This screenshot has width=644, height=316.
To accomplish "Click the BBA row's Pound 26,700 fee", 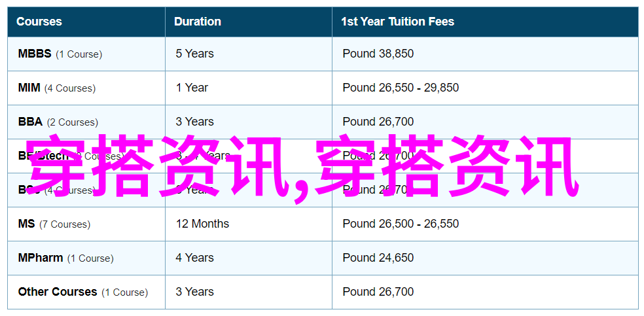I will [x=378, y=122].
